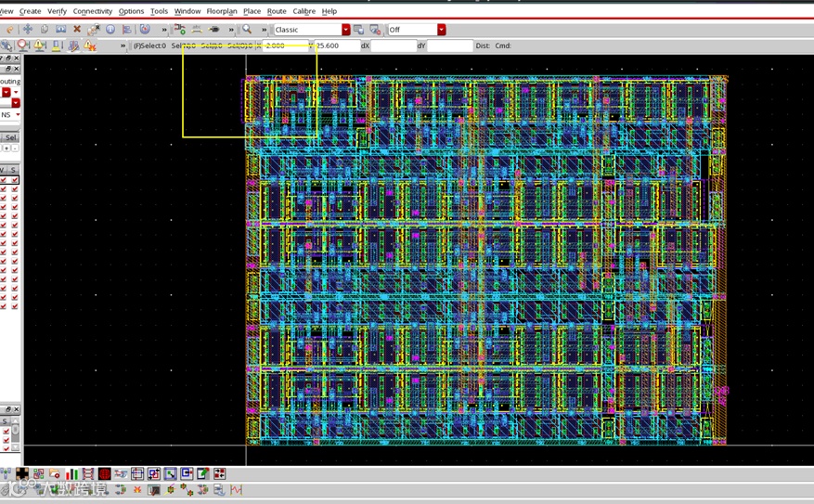Click the magnifier zoom icon in toolbar
The width and height of the screenshot is (814, 504).
(247, 30)
